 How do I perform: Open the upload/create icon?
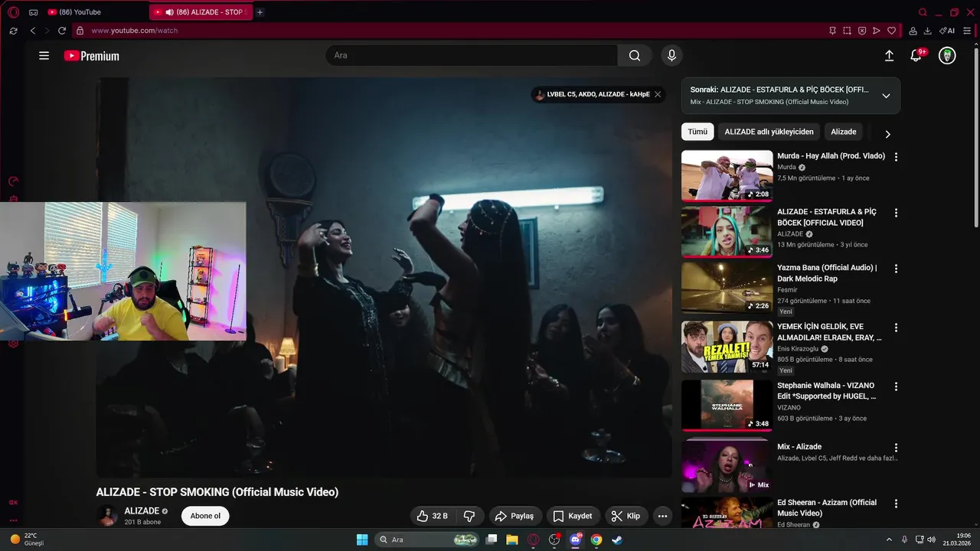(889, 56)
